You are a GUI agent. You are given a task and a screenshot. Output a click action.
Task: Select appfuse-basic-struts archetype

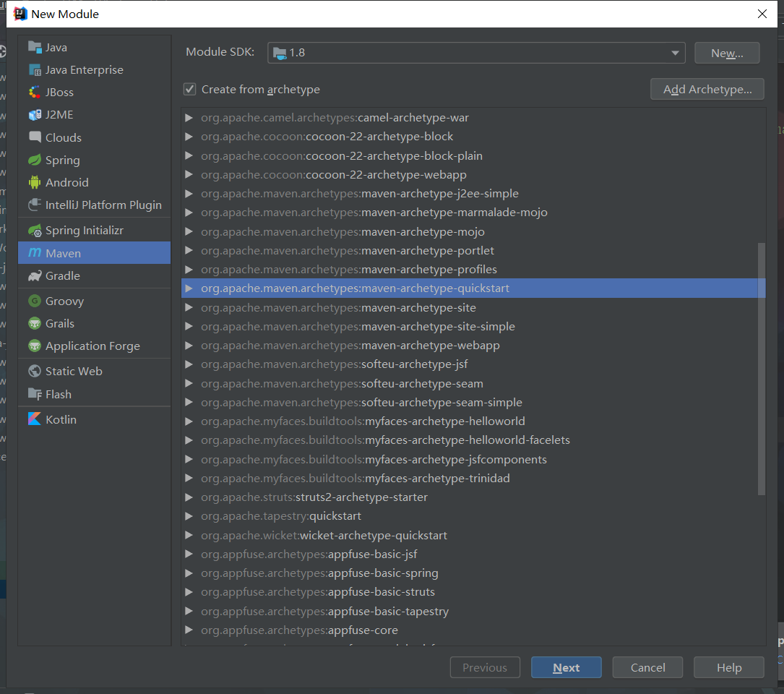[x=473, y=592]
